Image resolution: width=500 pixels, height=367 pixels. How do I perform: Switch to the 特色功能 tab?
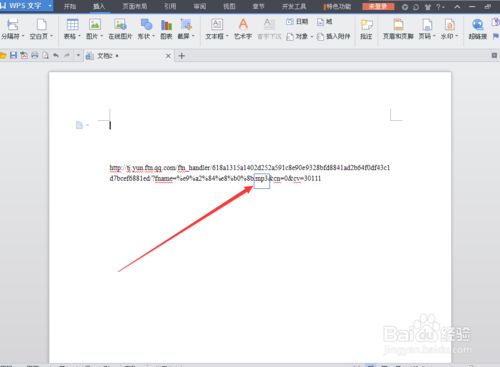[x=338, y=7]
